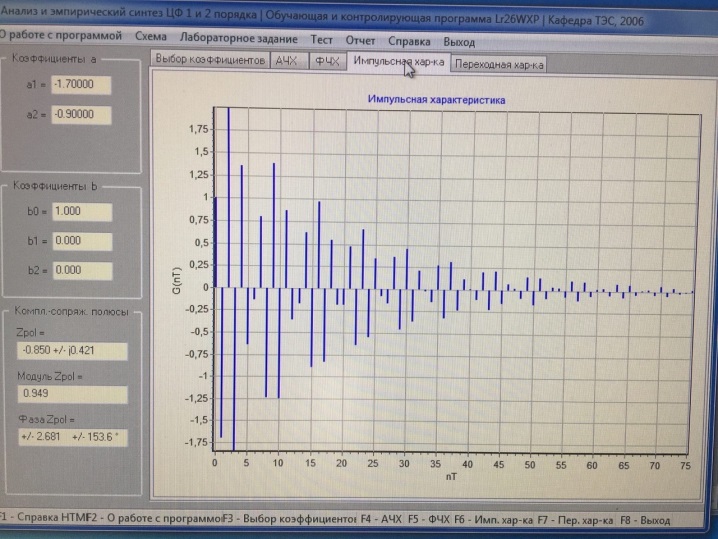Open the Справка menu

pyautogui.click(x=409, y=42)
